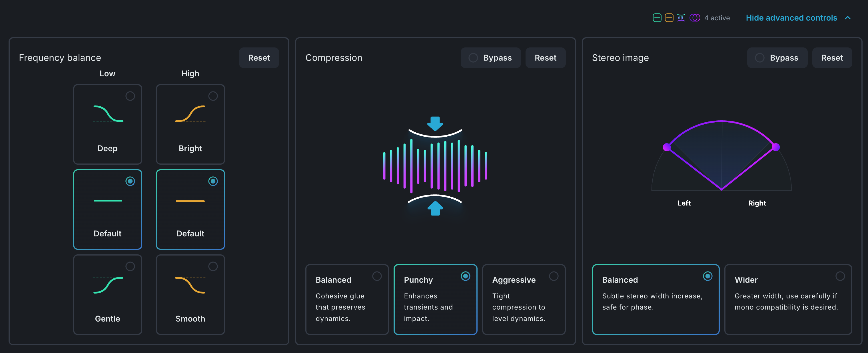Screen dimensions: 868x353
Task: Click the orange high frequency status icon
Action: [x=669, y=18]
